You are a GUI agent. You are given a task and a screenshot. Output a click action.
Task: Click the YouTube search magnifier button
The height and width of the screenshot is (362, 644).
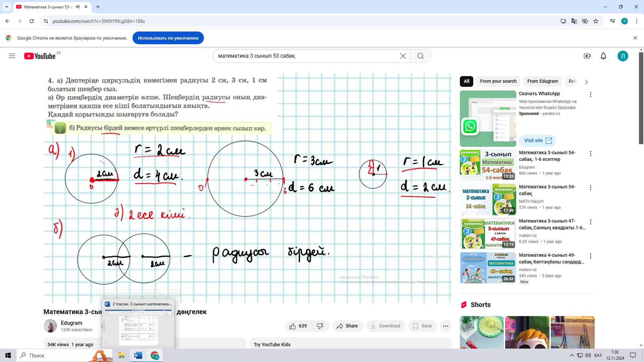click(420, 56)
